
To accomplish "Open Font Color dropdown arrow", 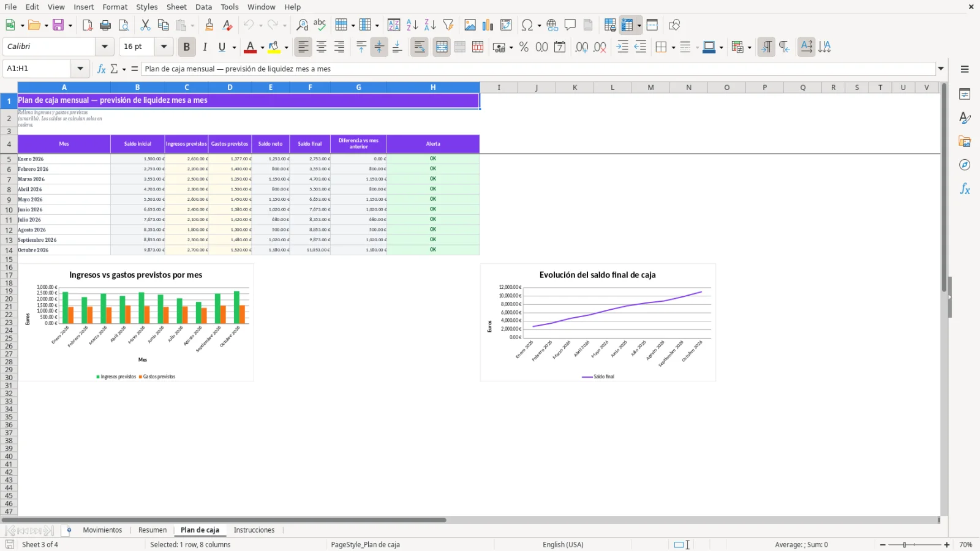I will 262,48.
